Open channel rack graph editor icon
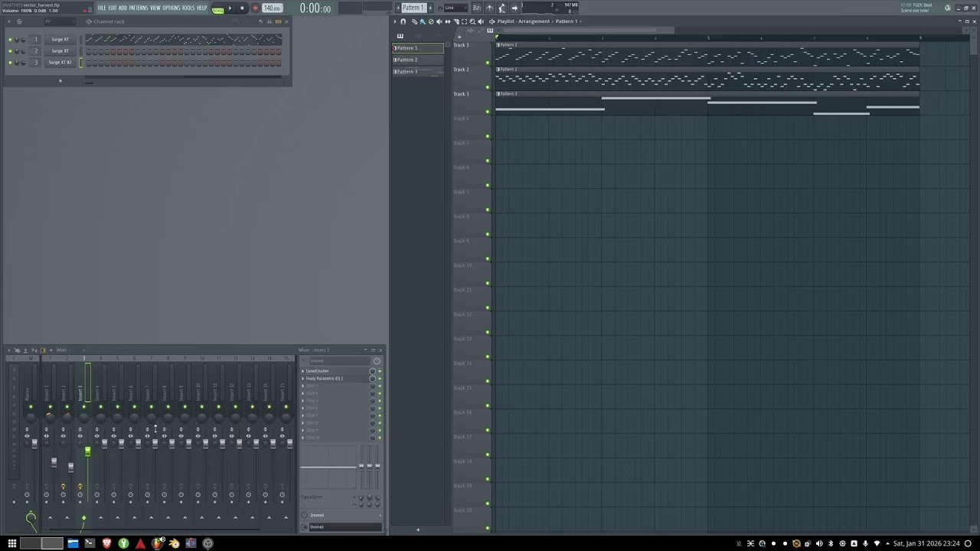Screen dimensions: 980x551 269,21
